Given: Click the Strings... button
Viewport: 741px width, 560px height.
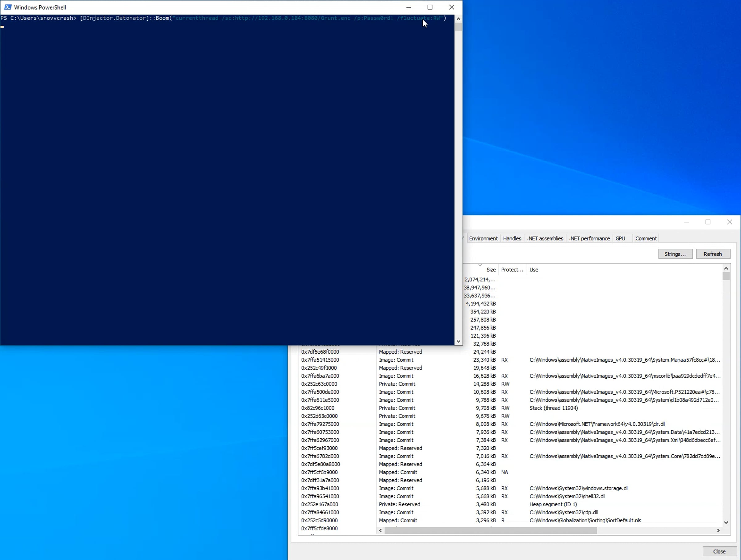Looking at the screenshot, I should pyautogui.click(x=675, y=254).
